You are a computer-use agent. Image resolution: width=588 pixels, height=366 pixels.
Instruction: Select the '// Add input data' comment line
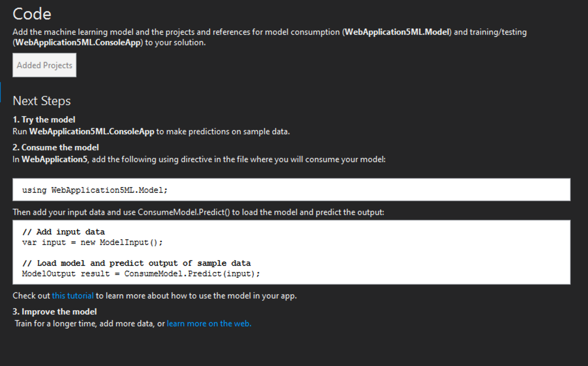coord(64,231)
